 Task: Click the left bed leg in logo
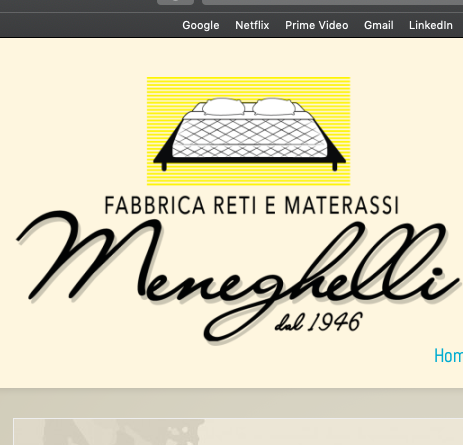point(164,167)
